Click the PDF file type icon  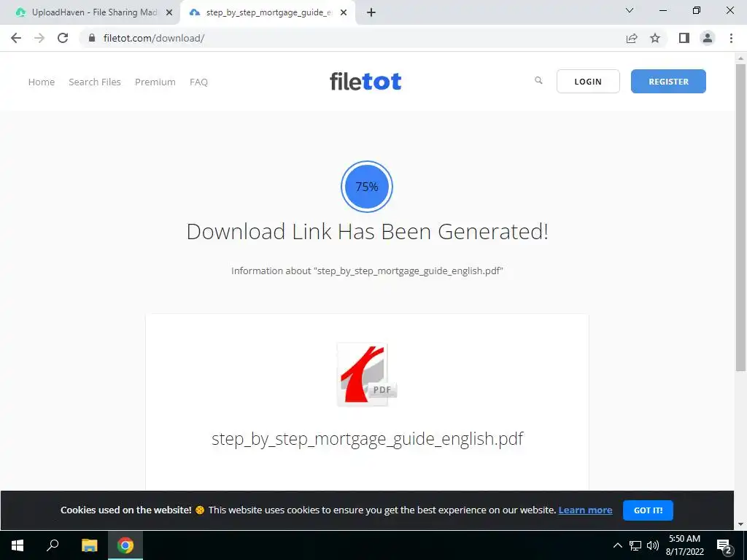pyautogui.click(x=367, y=375)
